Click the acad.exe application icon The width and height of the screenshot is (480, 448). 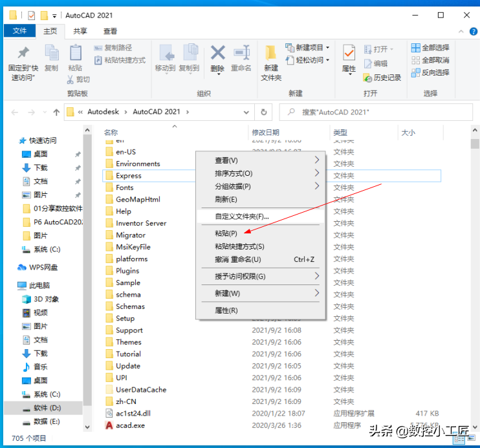[109, 425]
